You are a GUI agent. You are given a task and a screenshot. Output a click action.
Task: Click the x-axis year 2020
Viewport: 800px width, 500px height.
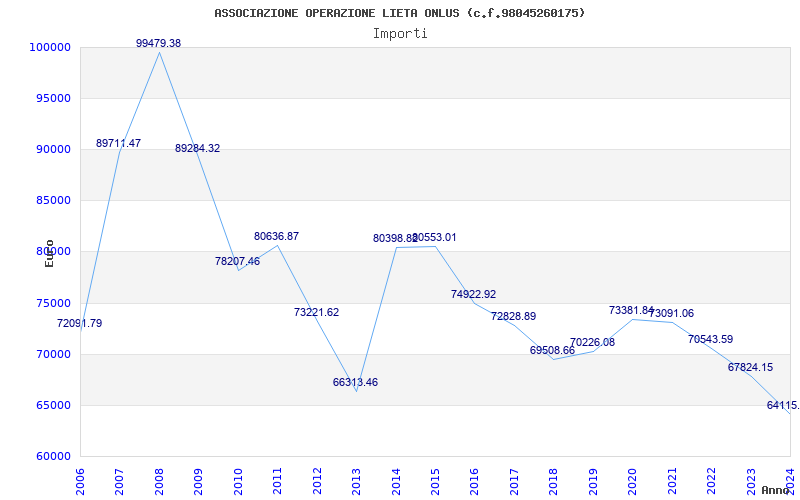[x=633, y=481]
